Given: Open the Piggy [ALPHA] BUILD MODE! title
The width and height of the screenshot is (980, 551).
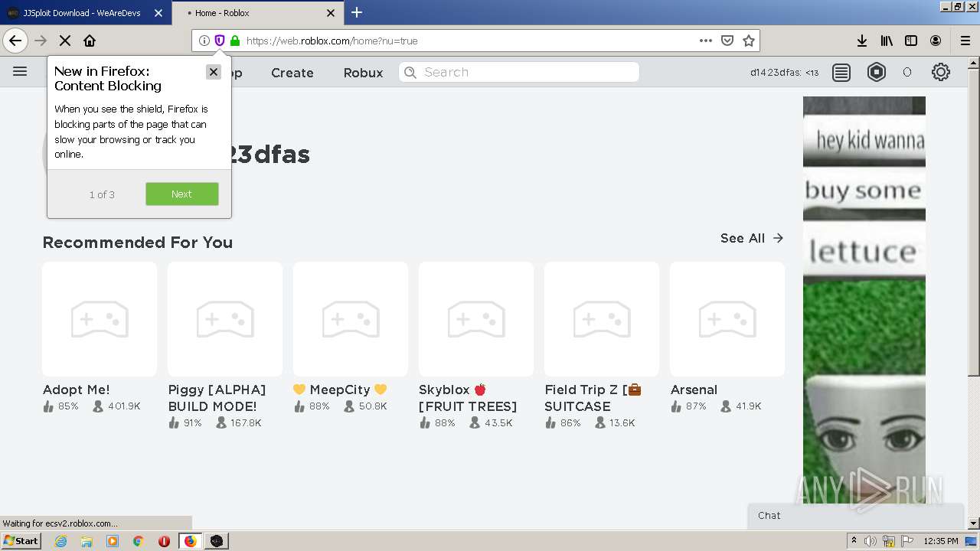Looking at the screenshot, I should click(217, 398).
